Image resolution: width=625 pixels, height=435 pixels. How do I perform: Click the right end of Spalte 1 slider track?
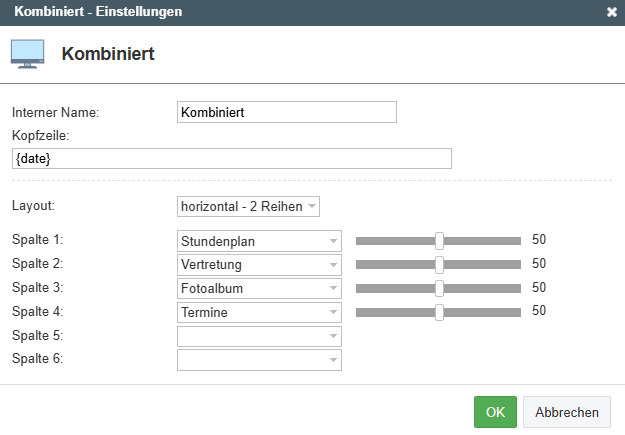(x=517, y=241)
